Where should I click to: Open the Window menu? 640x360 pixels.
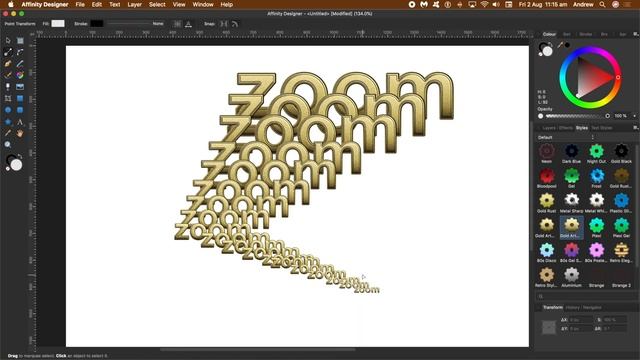(203, 4)
